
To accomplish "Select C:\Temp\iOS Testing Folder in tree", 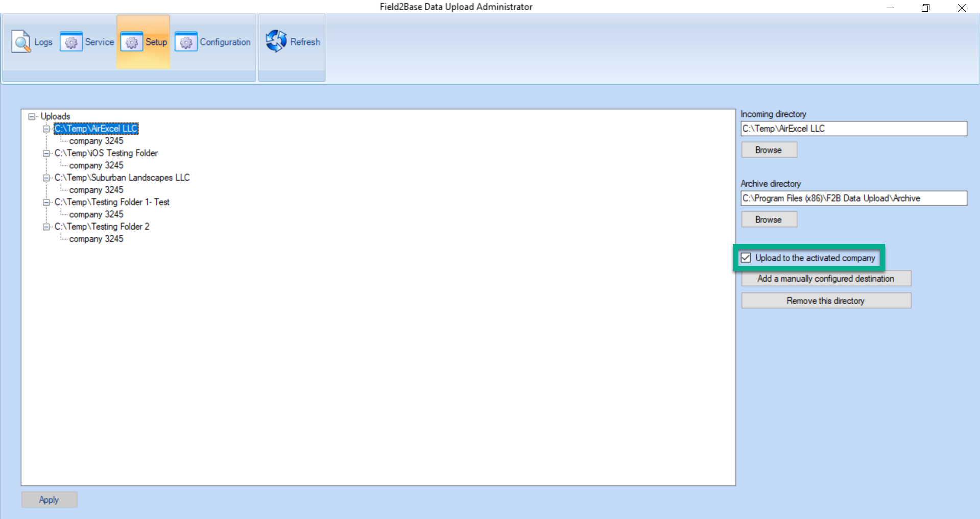I will pyautogui.click(x=106, y=153).
